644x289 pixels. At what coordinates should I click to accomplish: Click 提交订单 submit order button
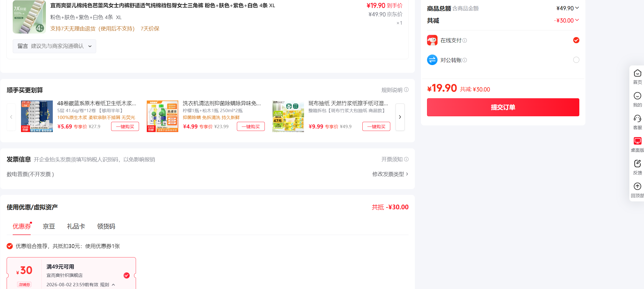pyautogui.click(x=503, y=107)
